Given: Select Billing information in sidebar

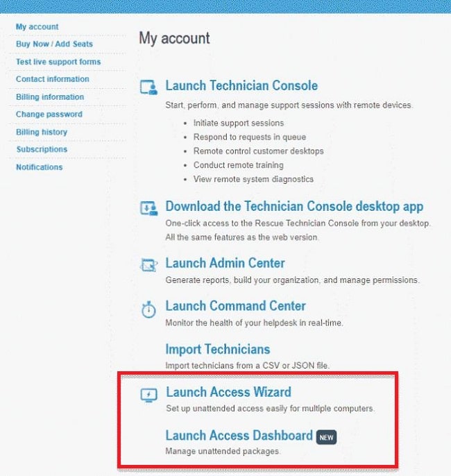Looking at the screenshot, I should click(x=50, y=97).
